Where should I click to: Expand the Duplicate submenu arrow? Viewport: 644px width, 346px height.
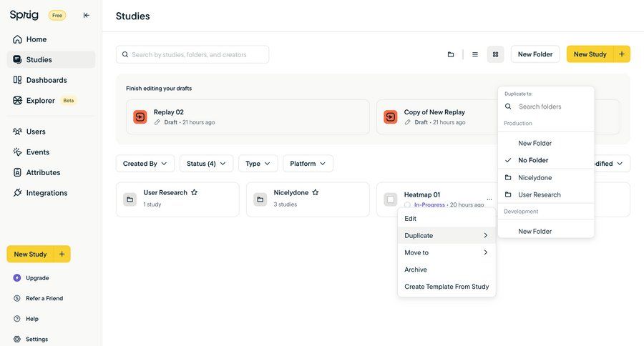click(x=485, y=236)
